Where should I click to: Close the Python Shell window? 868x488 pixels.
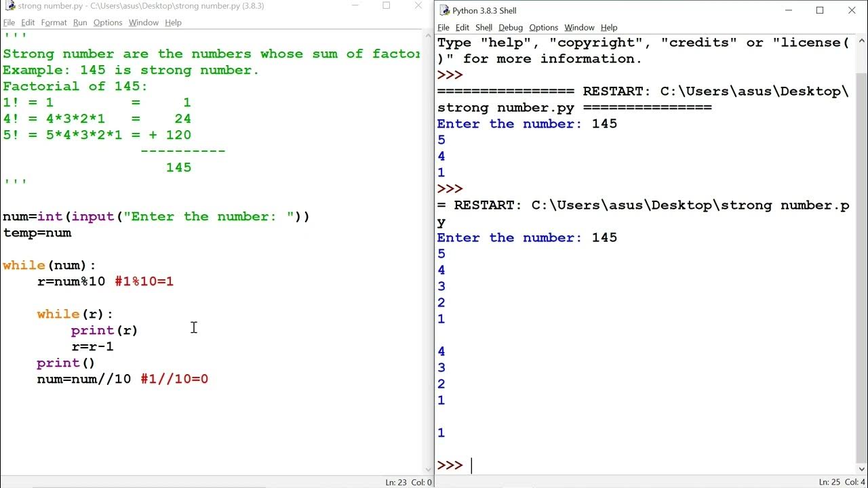click(x=852, y=10)
